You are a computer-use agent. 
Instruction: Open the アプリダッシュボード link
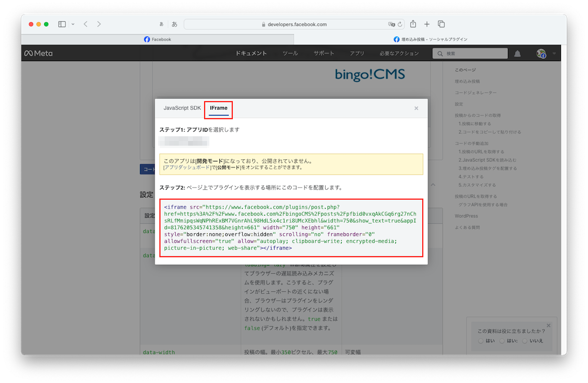[x=187, y=167]
